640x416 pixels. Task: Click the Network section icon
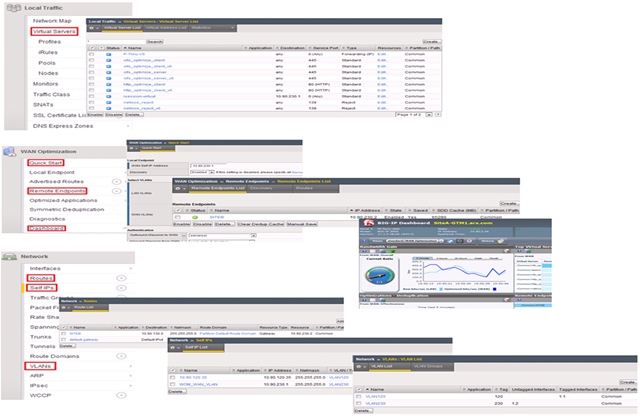click(9, 256)
